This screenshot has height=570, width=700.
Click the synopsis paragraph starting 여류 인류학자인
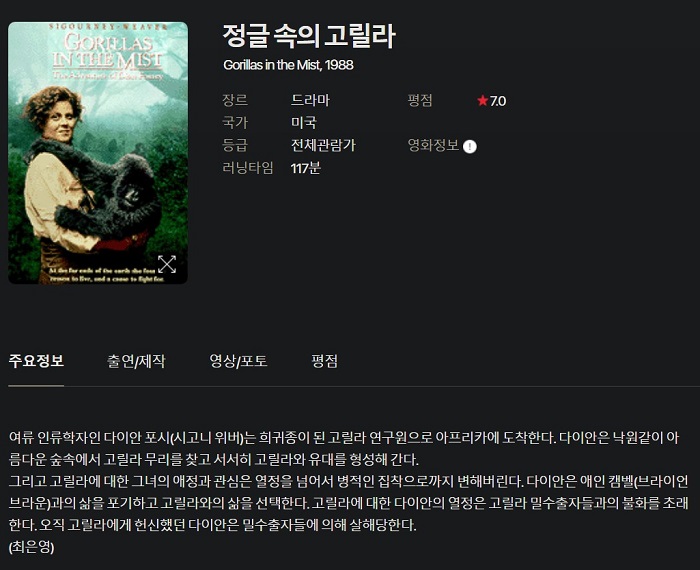point(348,481)
